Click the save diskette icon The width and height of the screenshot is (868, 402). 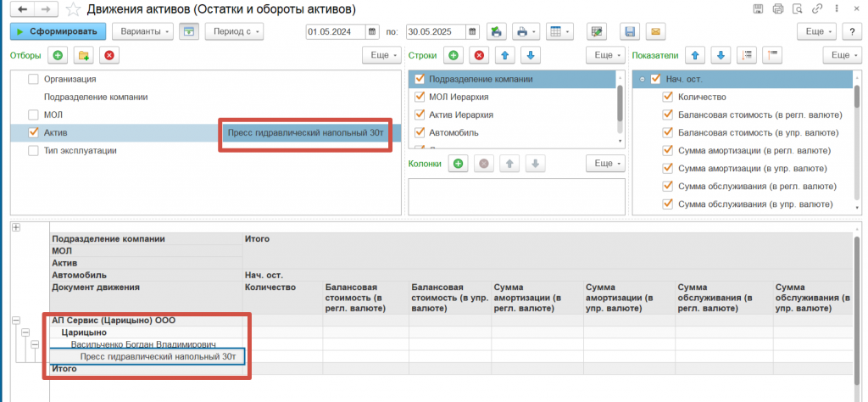(x=630, y=31)
